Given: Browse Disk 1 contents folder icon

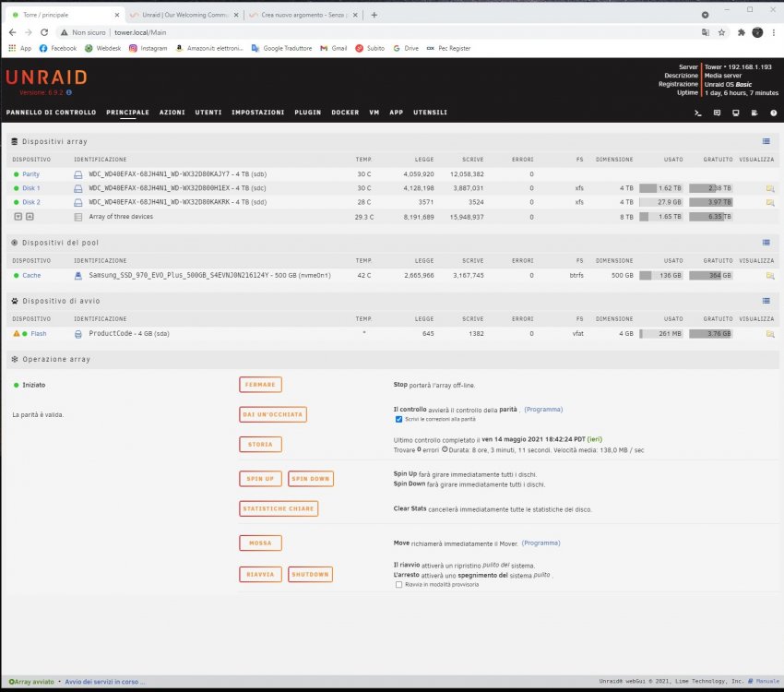Looking at the screenshot, I should (x=770, y=188).
